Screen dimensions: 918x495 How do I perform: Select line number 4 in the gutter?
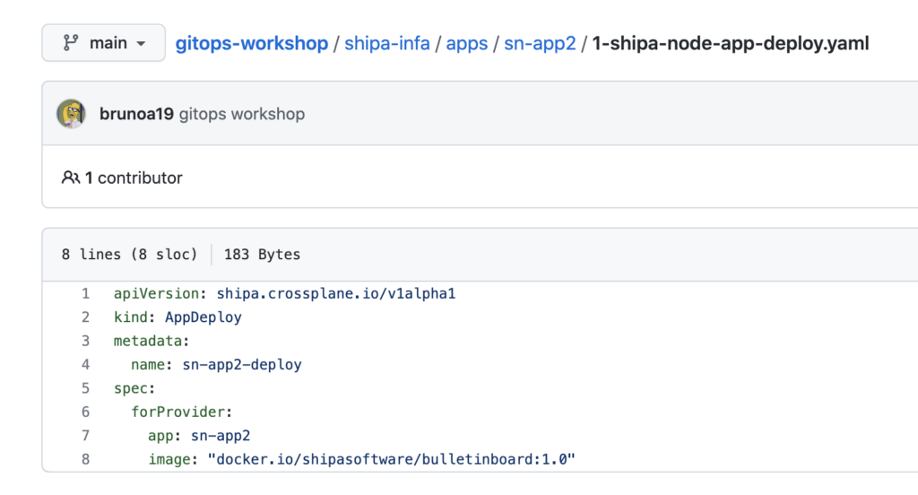[x=86, y=364]
